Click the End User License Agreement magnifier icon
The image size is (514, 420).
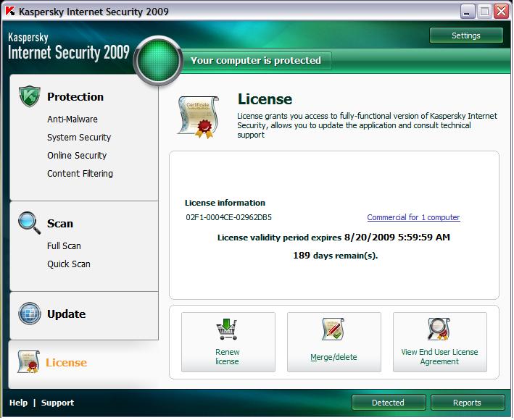tap(439, 329)
